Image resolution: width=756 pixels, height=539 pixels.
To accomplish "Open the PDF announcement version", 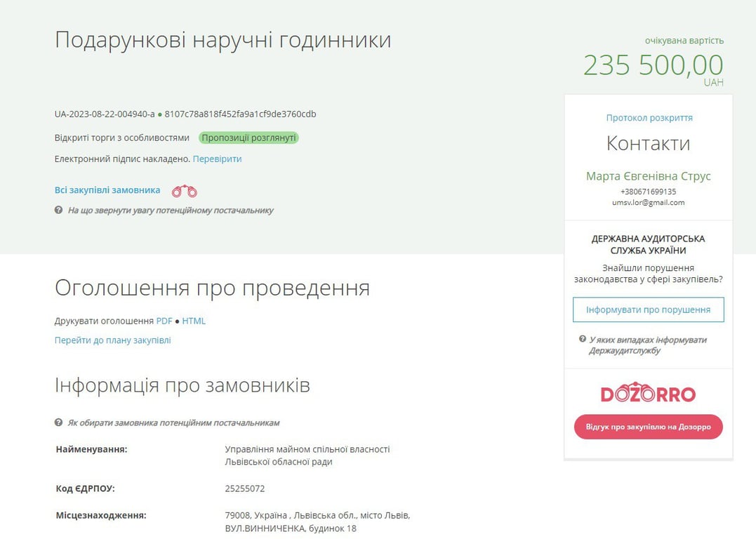I will tap(164, 321).
